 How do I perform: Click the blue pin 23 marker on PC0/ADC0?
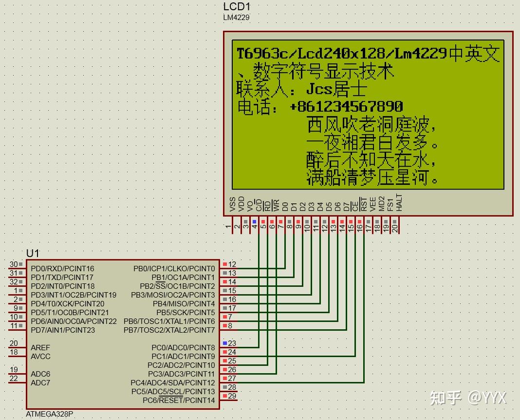pos(226,344)
